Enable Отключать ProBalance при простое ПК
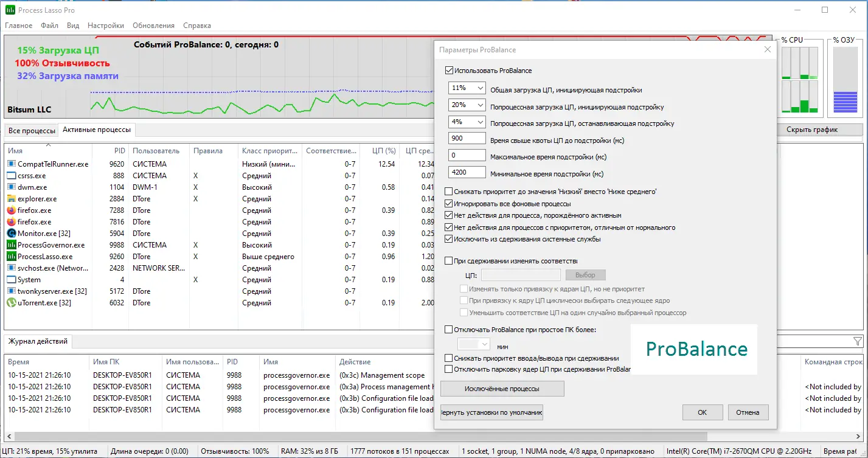Image resolution: width=868 pixels, height=458 pixels. click(450, 330)
